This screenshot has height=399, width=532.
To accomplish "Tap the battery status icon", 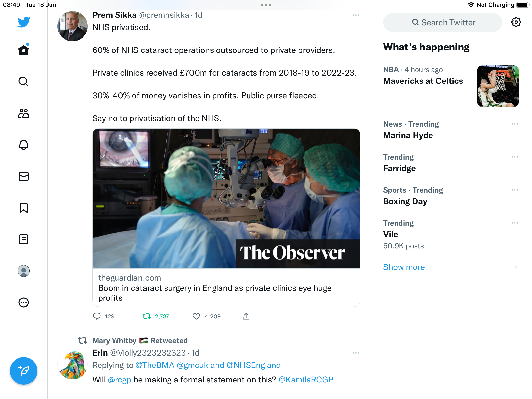I will tap(523, 5).
